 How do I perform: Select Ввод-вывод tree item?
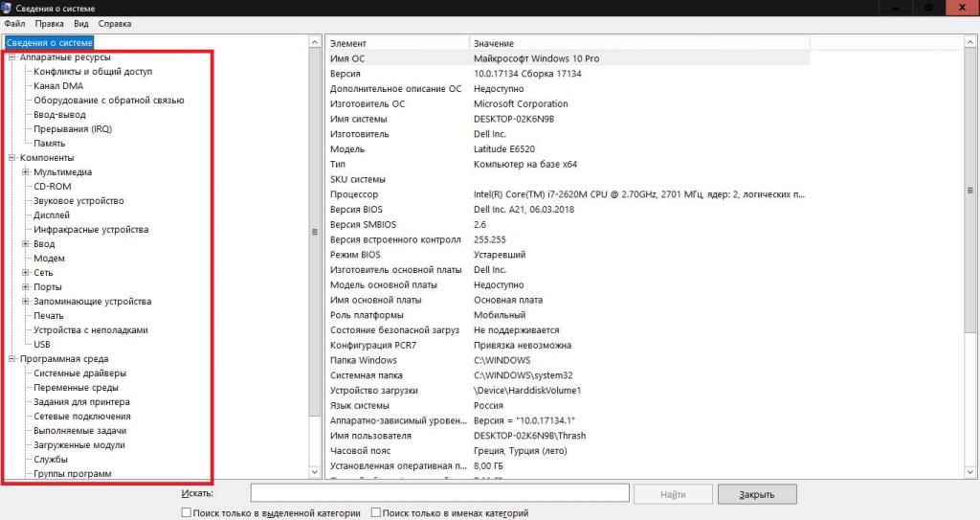tap(59, 115)
